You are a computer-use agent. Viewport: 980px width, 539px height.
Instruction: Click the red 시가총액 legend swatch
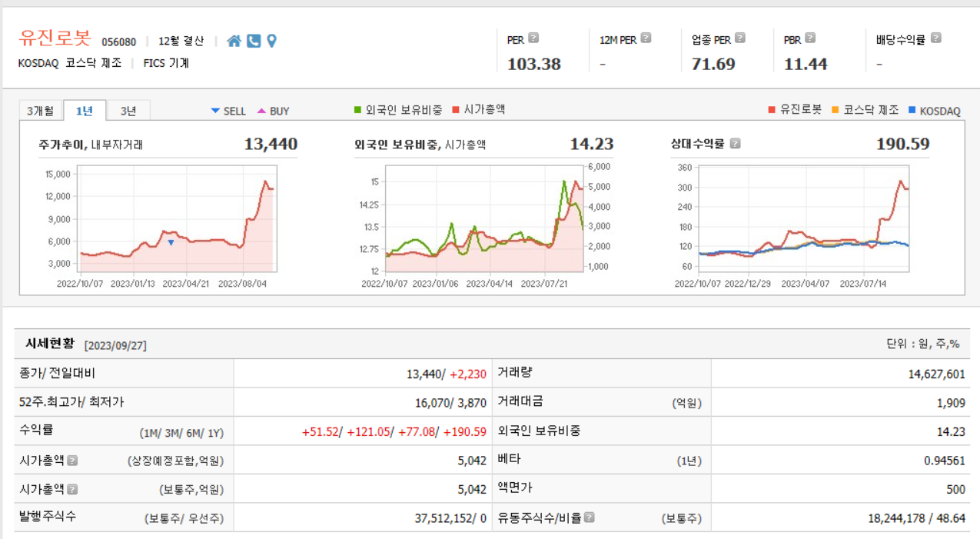(x=456, y=110)
